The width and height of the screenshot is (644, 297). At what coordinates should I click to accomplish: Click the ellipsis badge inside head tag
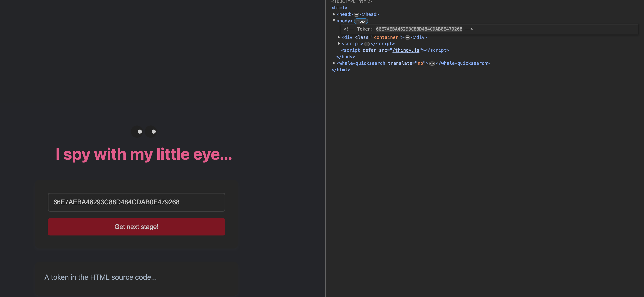[356, 15]
